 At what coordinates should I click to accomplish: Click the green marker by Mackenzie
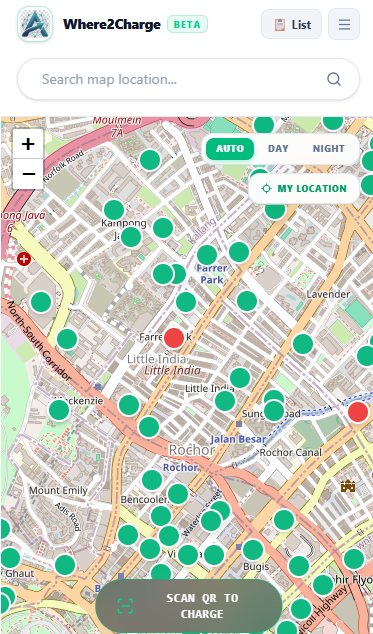(59, 410)
